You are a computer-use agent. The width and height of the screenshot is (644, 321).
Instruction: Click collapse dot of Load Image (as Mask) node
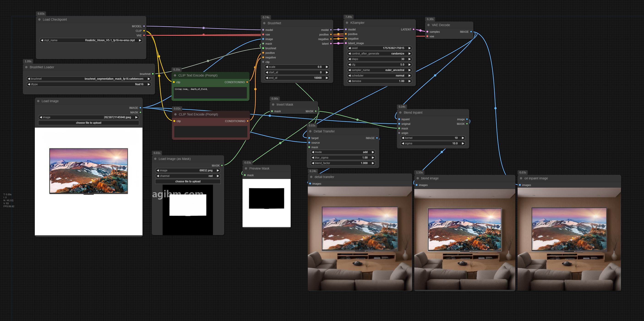(155, 159)
